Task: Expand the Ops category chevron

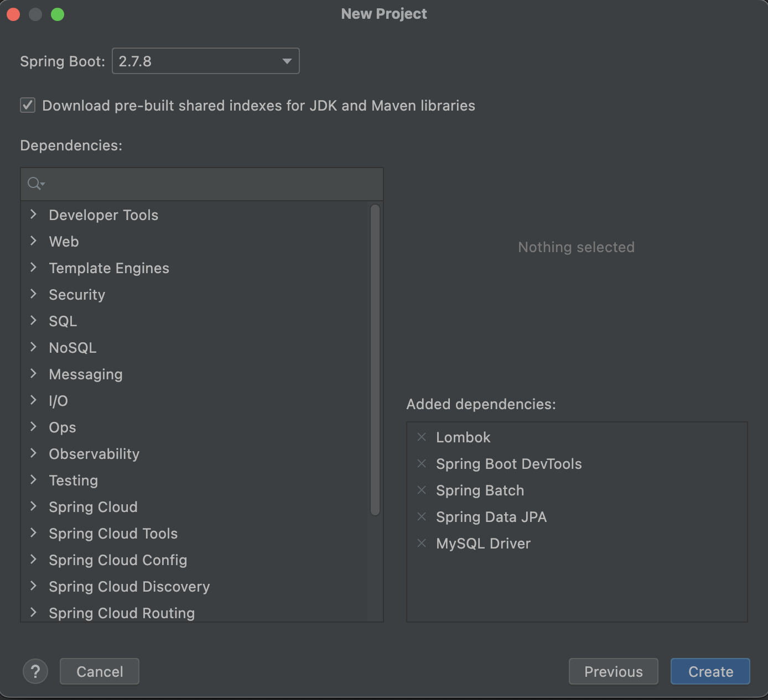Action: click(x=33, y=426)
